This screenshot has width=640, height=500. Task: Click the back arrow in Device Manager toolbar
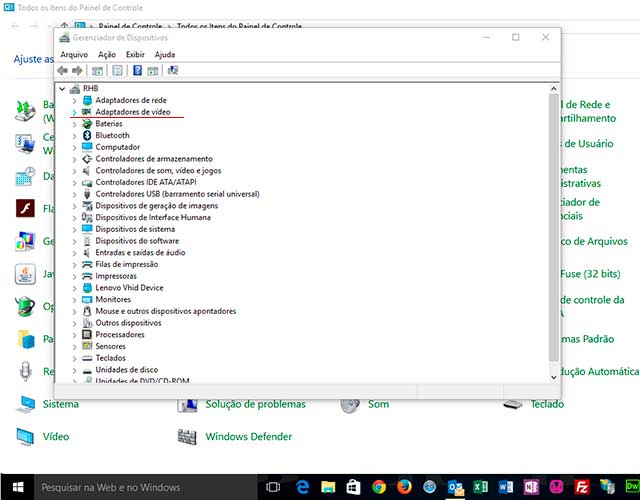coord(63,71)
